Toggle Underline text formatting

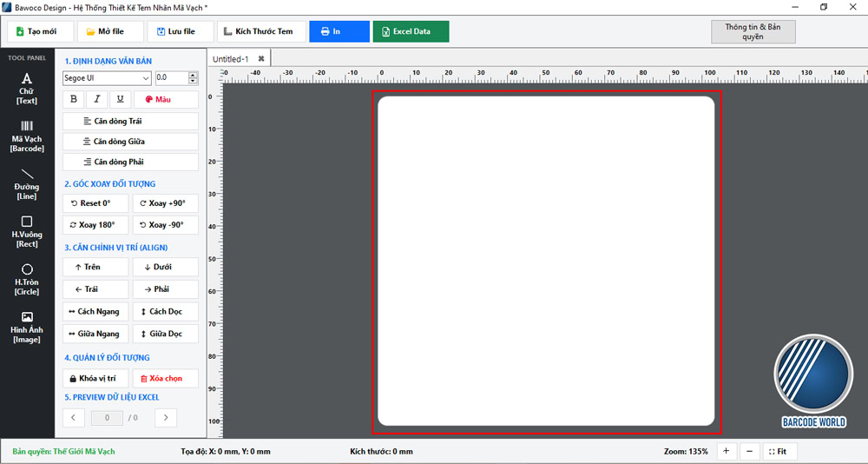pyautogui.click(x=120, y=99)
